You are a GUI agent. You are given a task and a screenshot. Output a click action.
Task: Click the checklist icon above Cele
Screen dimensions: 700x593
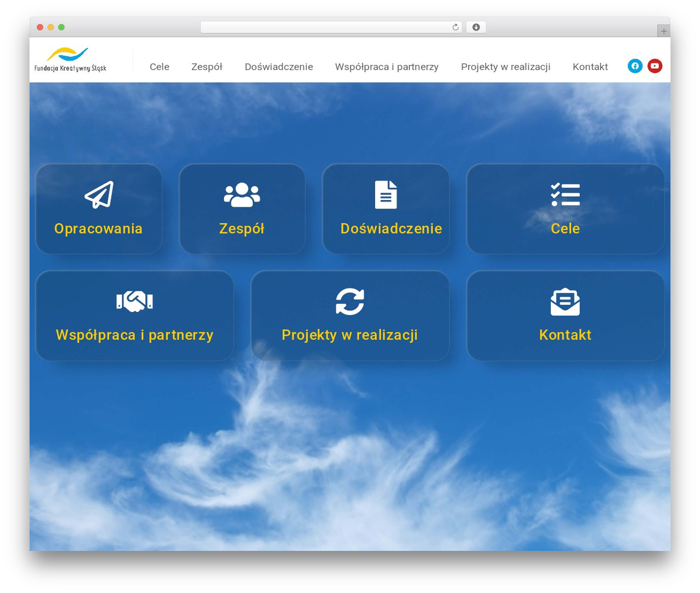pos(565,195)
